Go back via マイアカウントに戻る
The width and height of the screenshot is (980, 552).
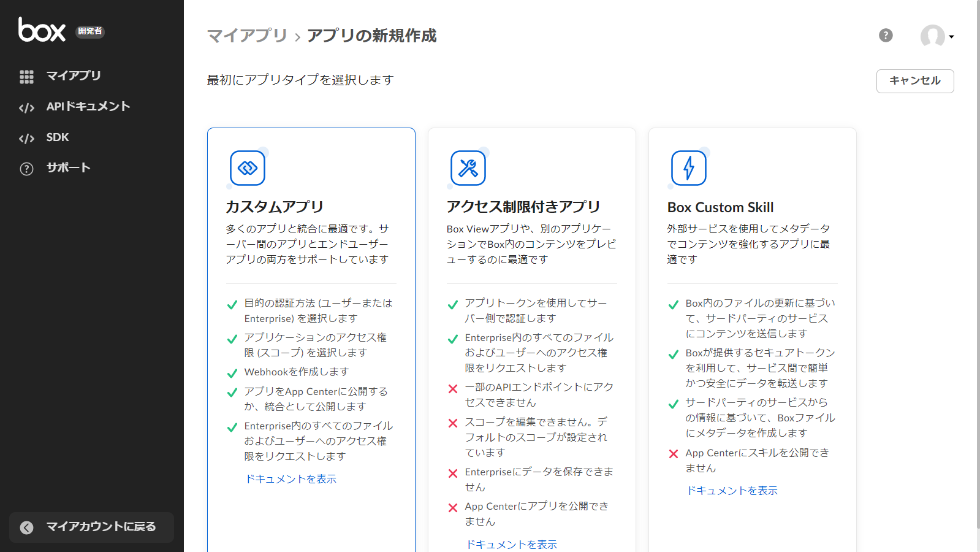pos(92,527)
